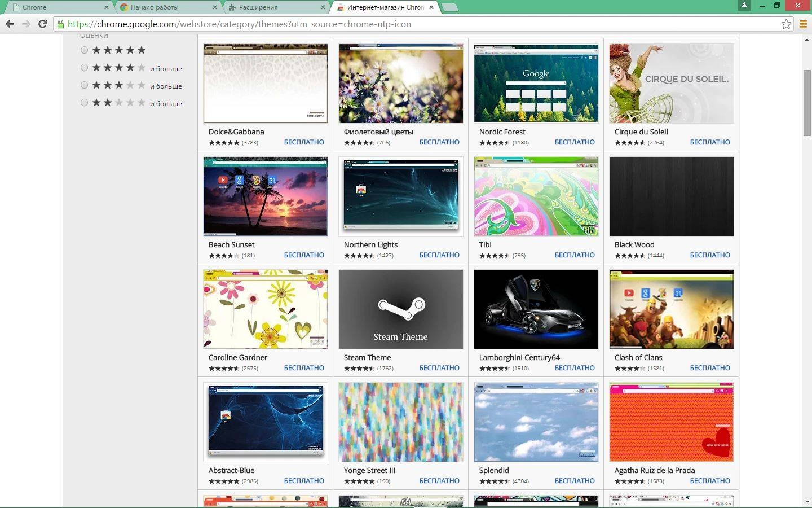This screenshot has height=508, width=812.
Task: Open the Cirque du Soleil theme thumbnail
Action: click(672, 84)
